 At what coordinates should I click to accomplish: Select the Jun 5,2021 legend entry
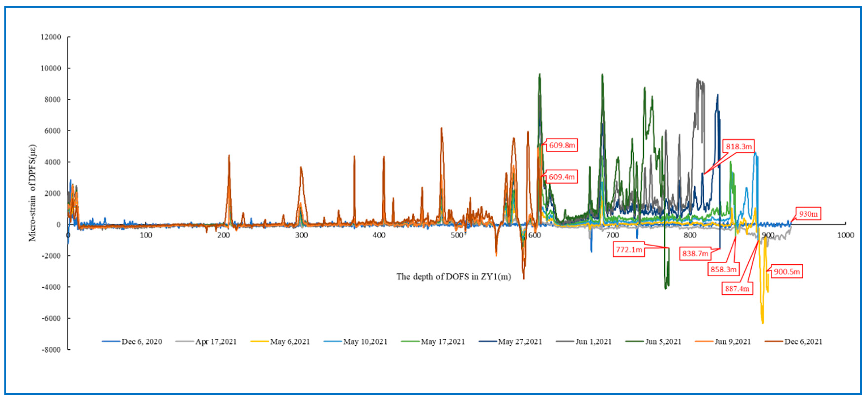(663, 342)
